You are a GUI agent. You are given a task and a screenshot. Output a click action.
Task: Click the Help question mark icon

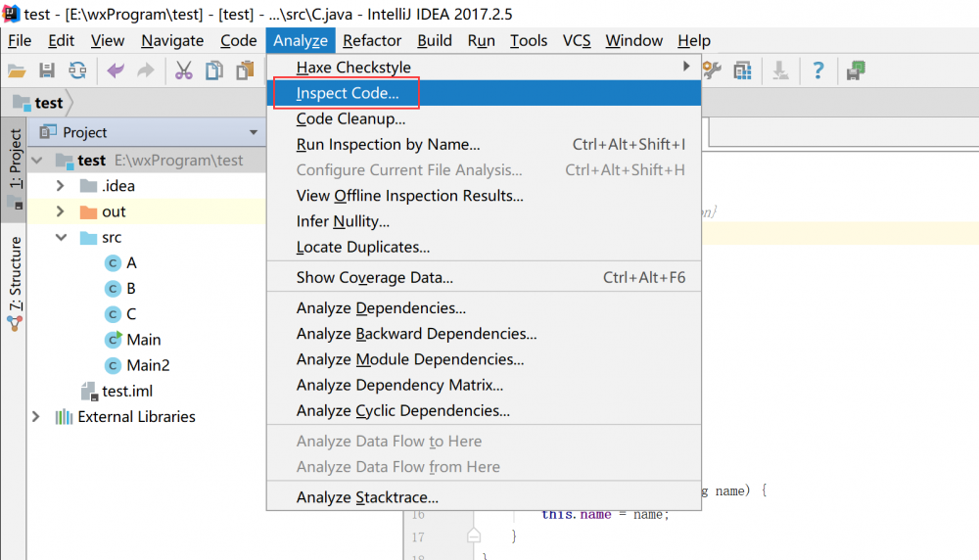point(817,70)
